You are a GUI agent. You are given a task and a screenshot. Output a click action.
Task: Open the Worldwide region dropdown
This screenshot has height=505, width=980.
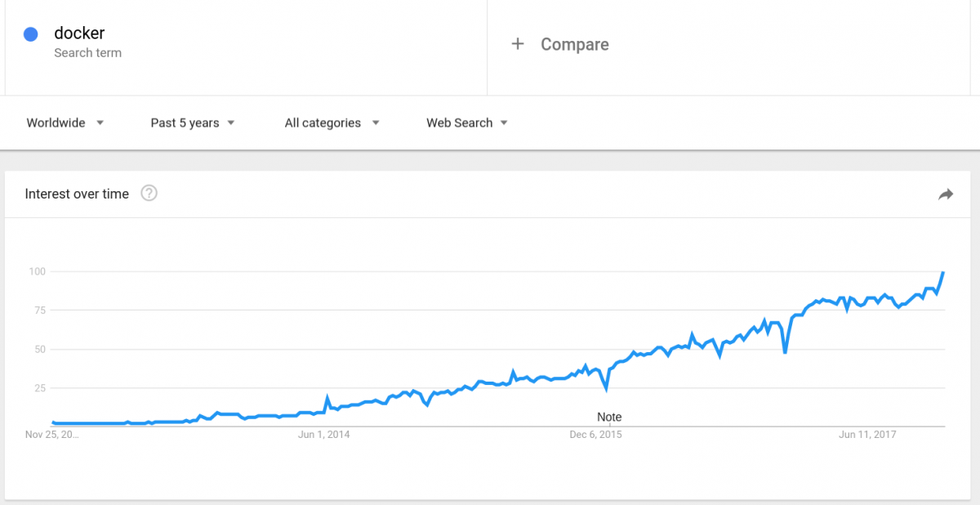point(65,123)
